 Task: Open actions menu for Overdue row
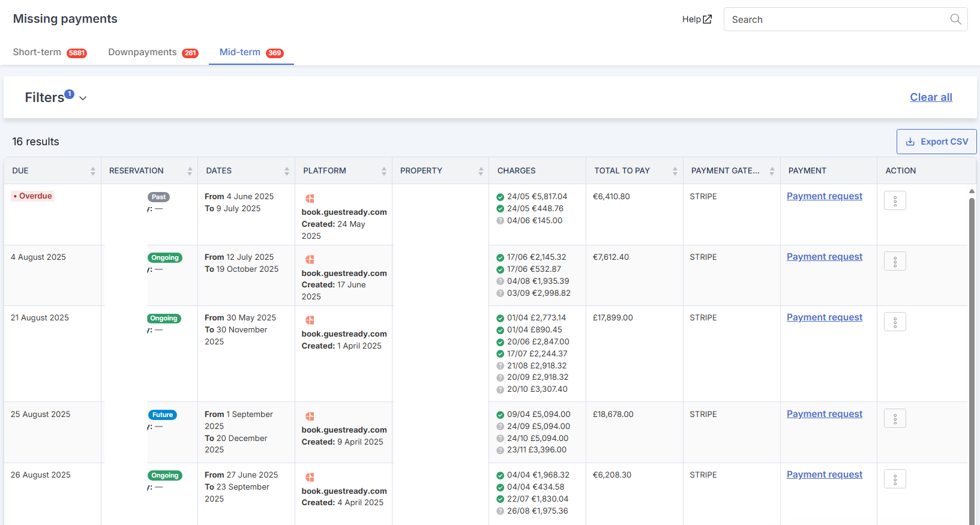coord(894,201)
